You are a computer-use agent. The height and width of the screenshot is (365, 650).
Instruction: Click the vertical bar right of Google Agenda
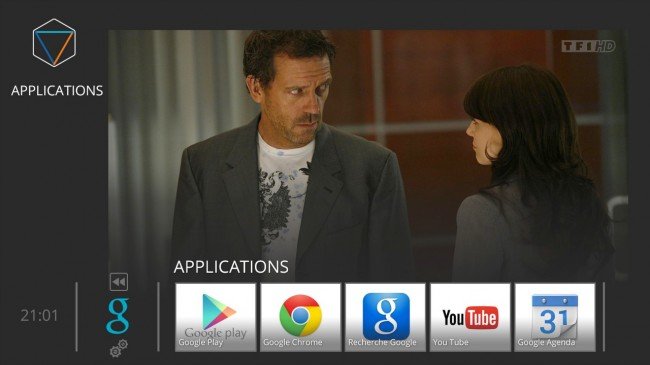click(604, 317)
